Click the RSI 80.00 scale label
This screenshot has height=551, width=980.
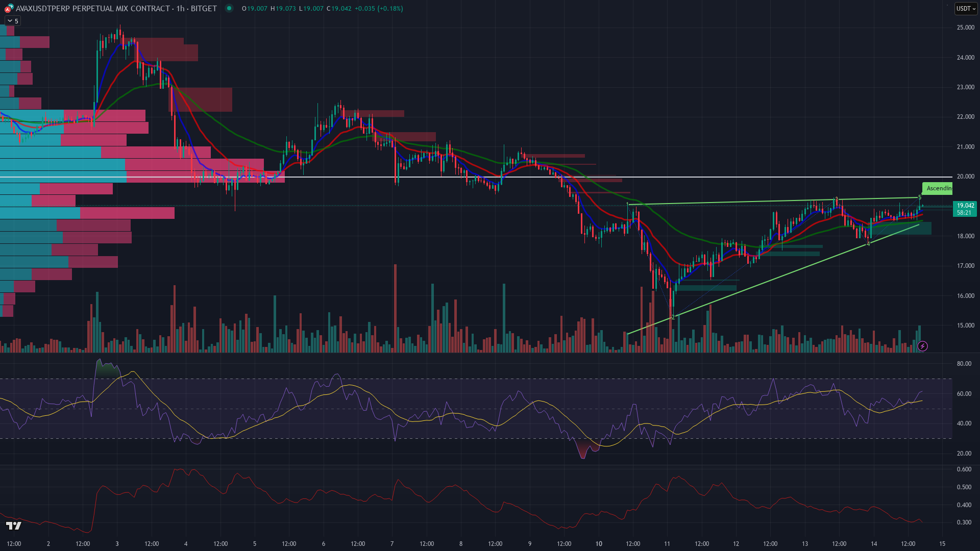pyautogui.click(x=964, y=364)
